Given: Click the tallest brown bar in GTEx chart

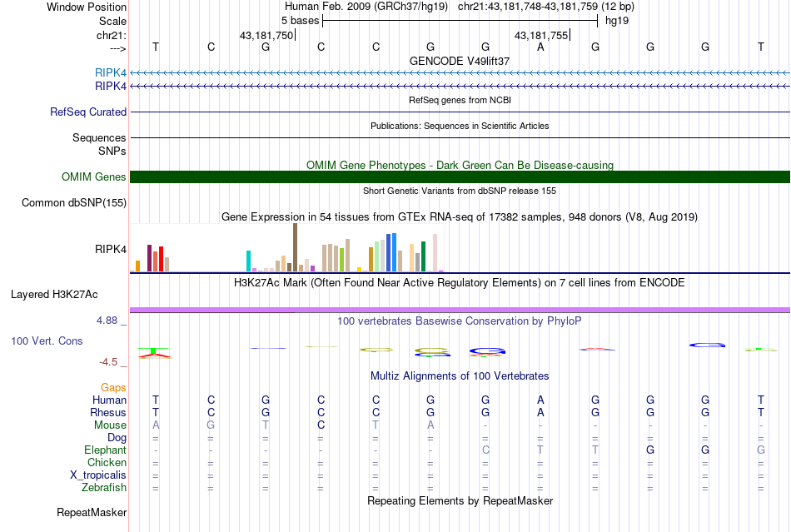Looking at the screenshot, I should tap(295, 247).
